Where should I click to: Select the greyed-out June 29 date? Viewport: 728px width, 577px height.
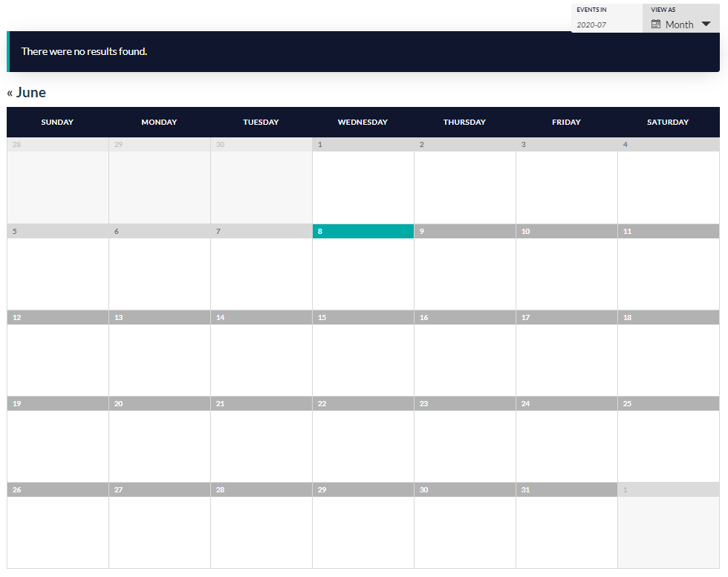coord(118,144)
